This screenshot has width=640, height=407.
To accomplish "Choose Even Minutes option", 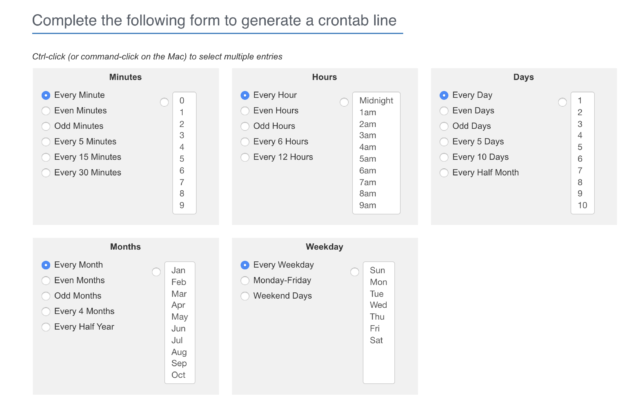I will (46, 111).
